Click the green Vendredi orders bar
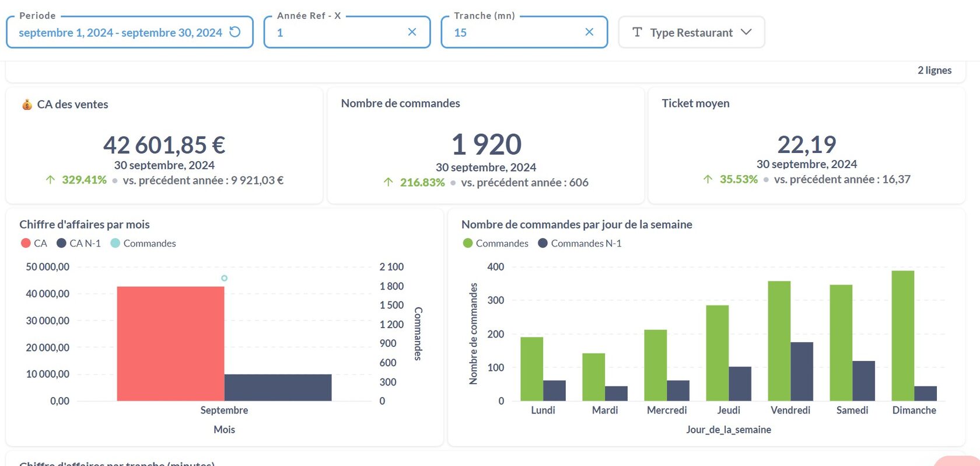The width and height of the screenshot is (980, 466). [779, 341]
